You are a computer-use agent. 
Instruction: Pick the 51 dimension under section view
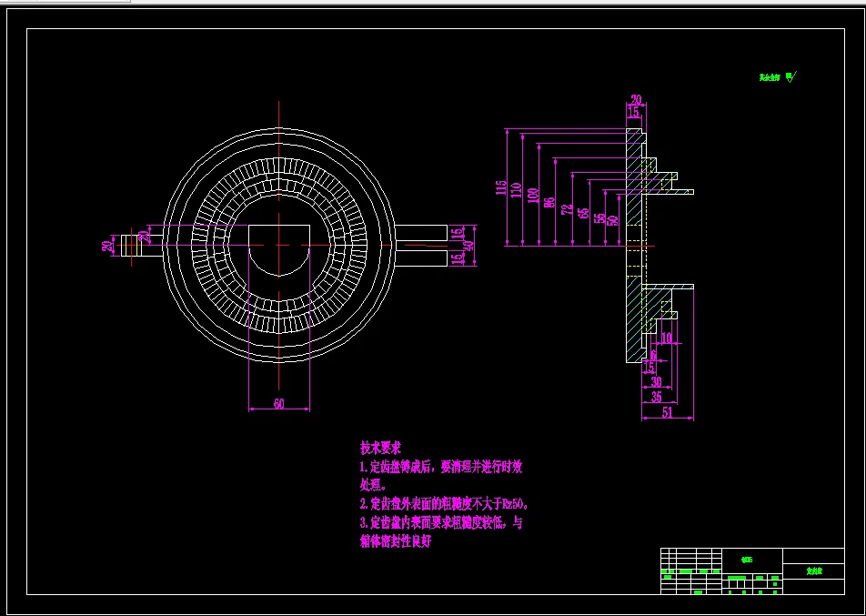pyautogui.click(x=667, y=413)
